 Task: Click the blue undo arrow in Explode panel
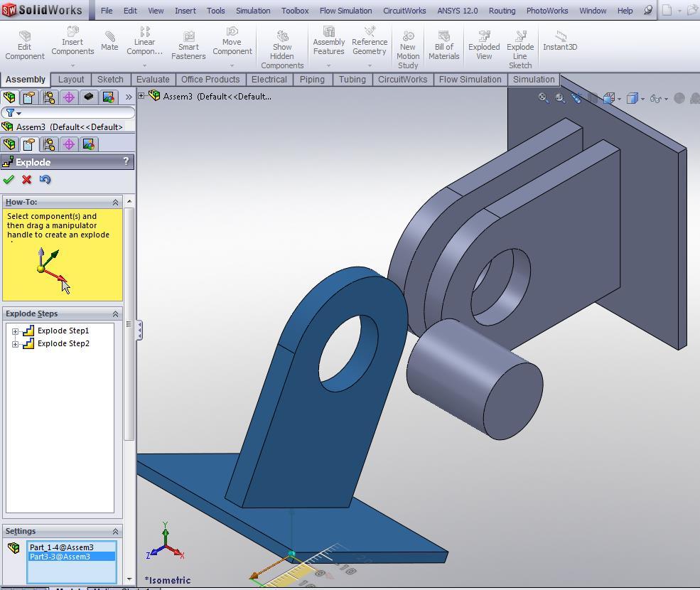45,180
